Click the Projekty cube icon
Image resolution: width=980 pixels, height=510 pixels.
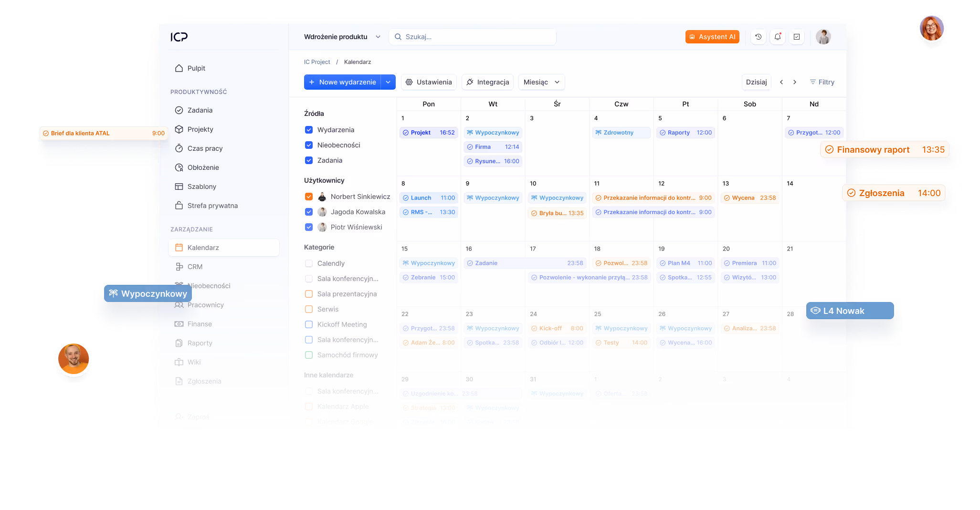[179, 129]
